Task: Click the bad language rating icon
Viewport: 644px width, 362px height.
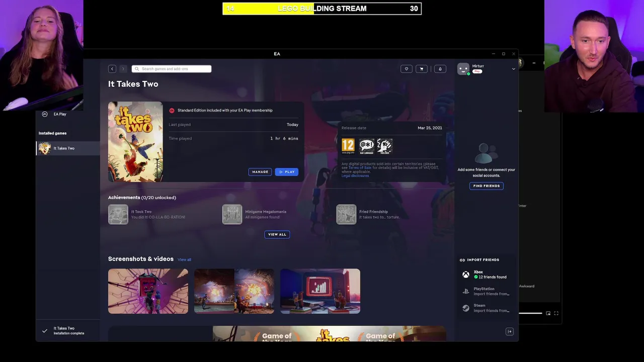Action: click(367, 146)
